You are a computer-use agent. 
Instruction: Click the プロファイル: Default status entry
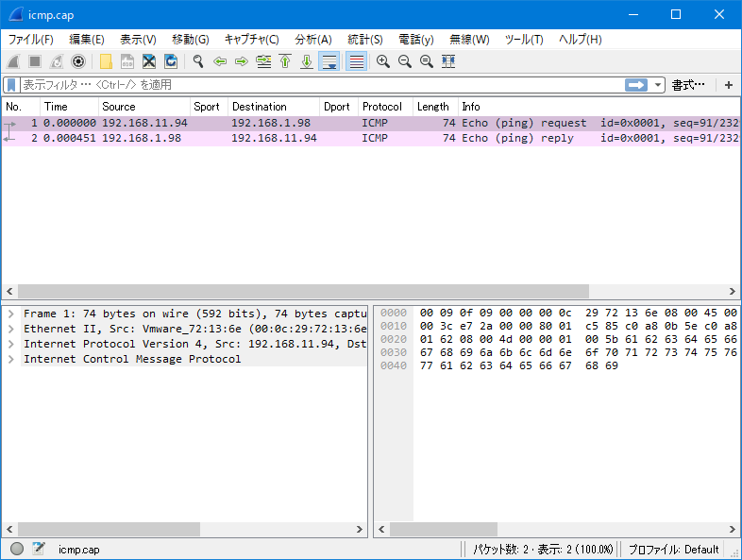[673, 549]
